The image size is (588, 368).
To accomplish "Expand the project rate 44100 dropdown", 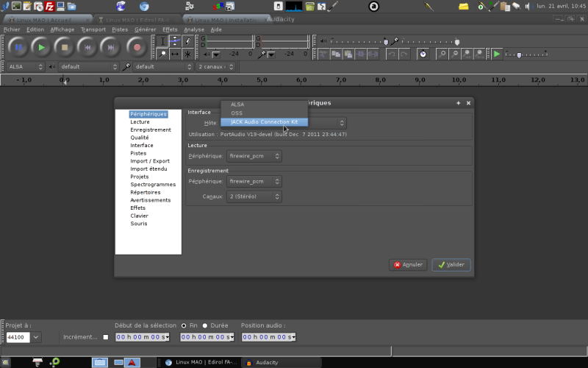I will (36, 337).
